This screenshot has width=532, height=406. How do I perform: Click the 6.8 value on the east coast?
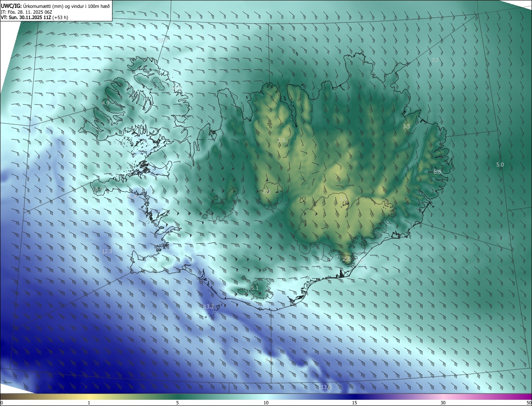[x=437, y=171]
